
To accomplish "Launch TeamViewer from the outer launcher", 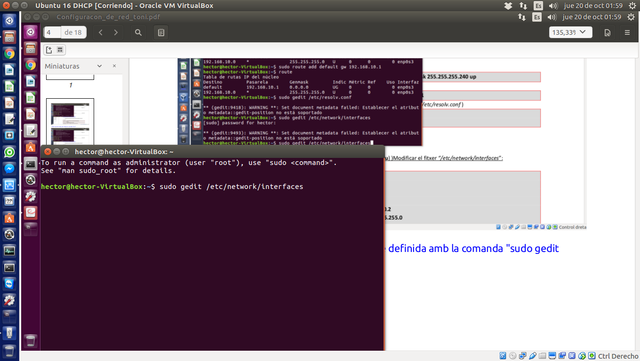I will pyautogui.click(x=9, y=283).
